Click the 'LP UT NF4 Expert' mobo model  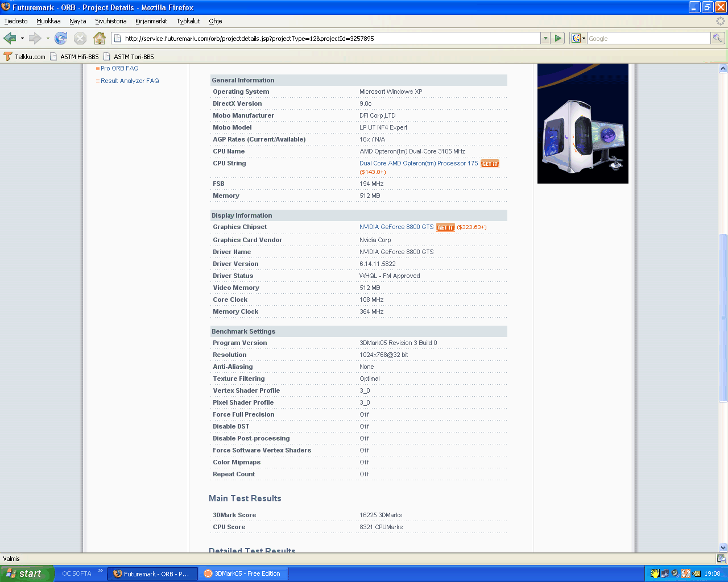click(x=383, y=127)
